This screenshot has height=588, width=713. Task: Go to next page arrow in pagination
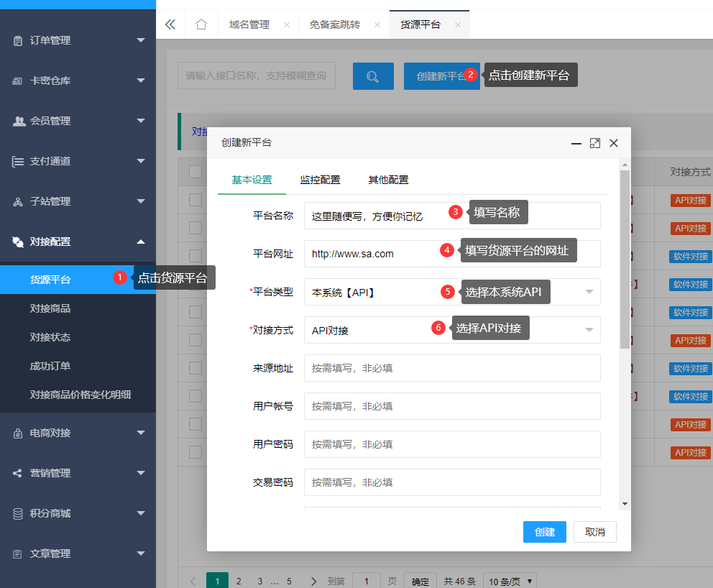pos(313,582)
